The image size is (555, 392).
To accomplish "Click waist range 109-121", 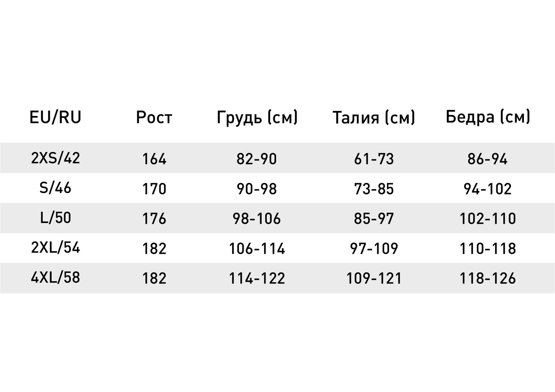I will click(374, 278).
